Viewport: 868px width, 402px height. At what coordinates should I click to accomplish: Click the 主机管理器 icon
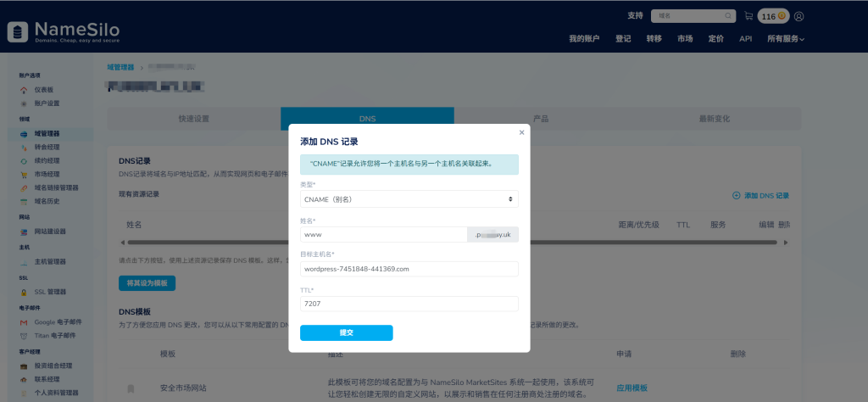[x=23, y=262]
